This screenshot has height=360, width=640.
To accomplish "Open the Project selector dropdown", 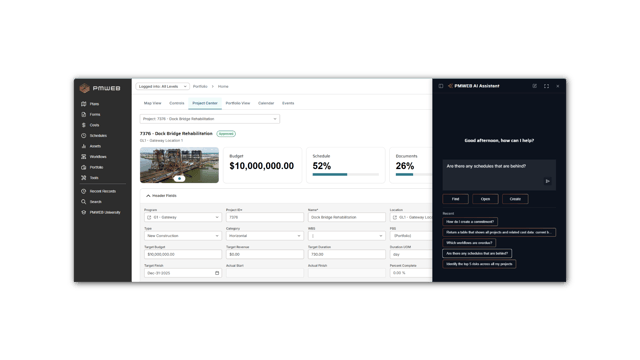I will (x=210, y=119).
